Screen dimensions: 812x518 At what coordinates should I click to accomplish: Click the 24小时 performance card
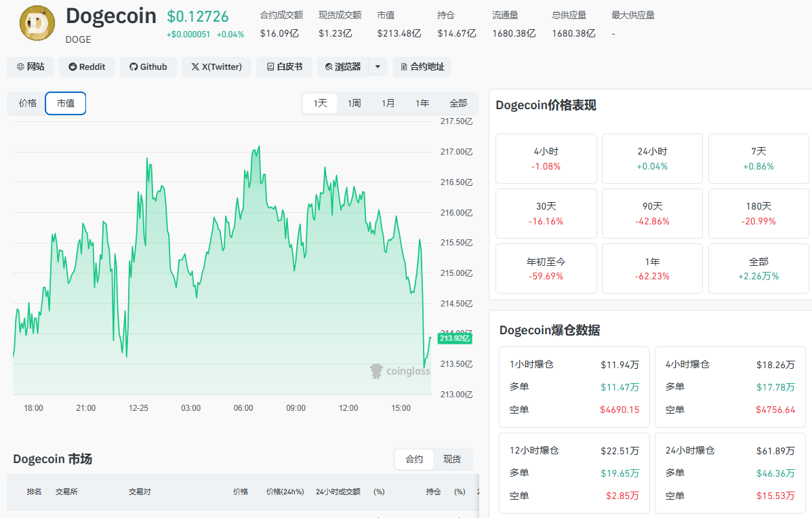[653, 159]
